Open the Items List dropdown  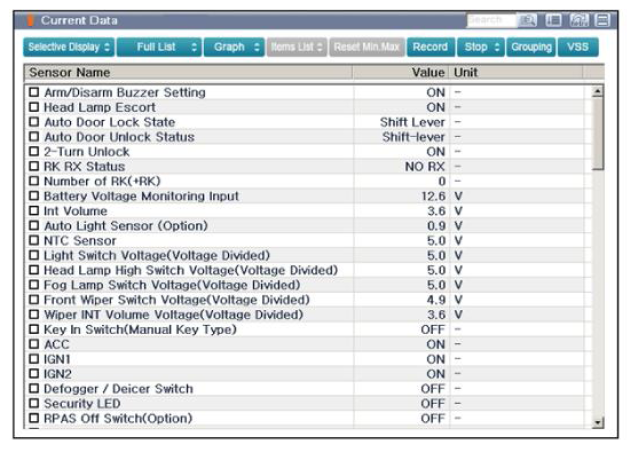point(297,47)
